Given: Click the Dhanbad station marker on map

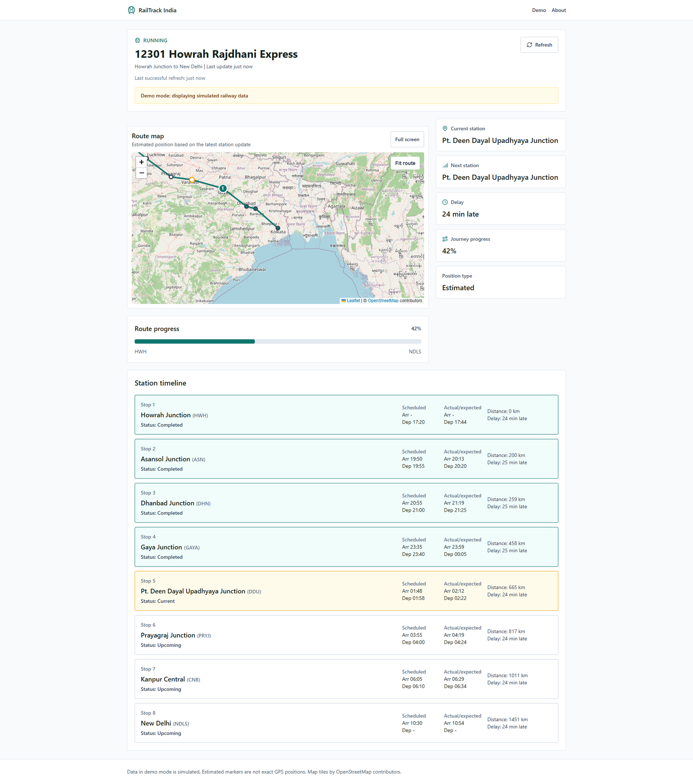Looking at the screenshot, I should click(x=246, y=206).
